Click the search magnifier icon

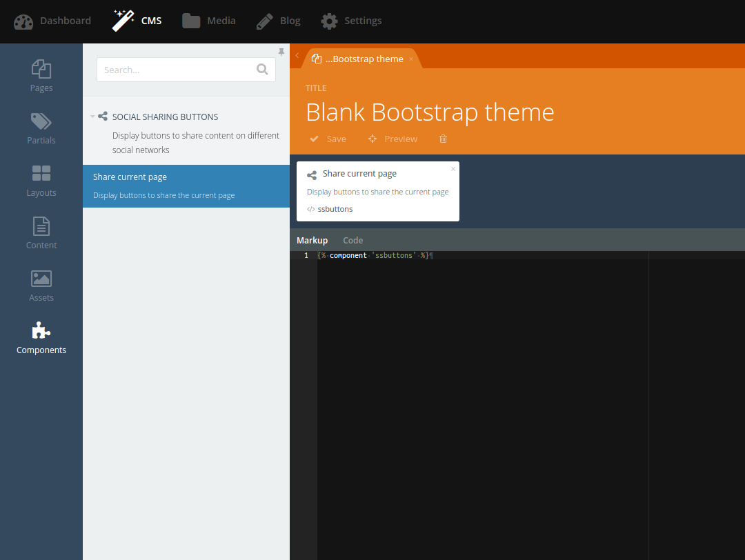pos(262,70)
